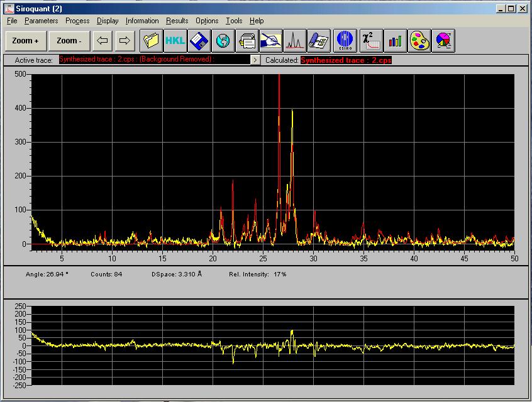Click the CSIRO logo icon
The height and width of the screenshot is (402, 532).
[345, 41]
